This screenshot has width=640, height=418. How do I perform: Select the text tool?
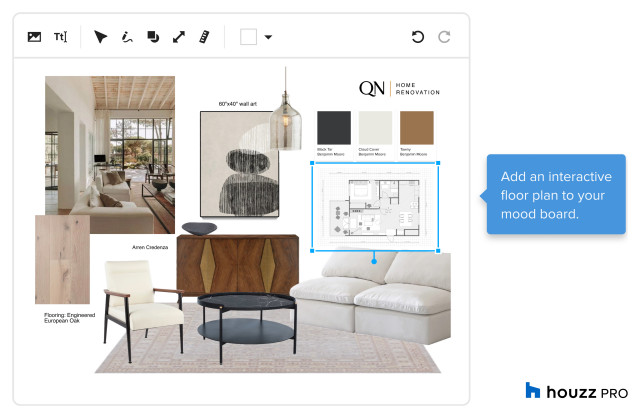click(x=60, y=37)
